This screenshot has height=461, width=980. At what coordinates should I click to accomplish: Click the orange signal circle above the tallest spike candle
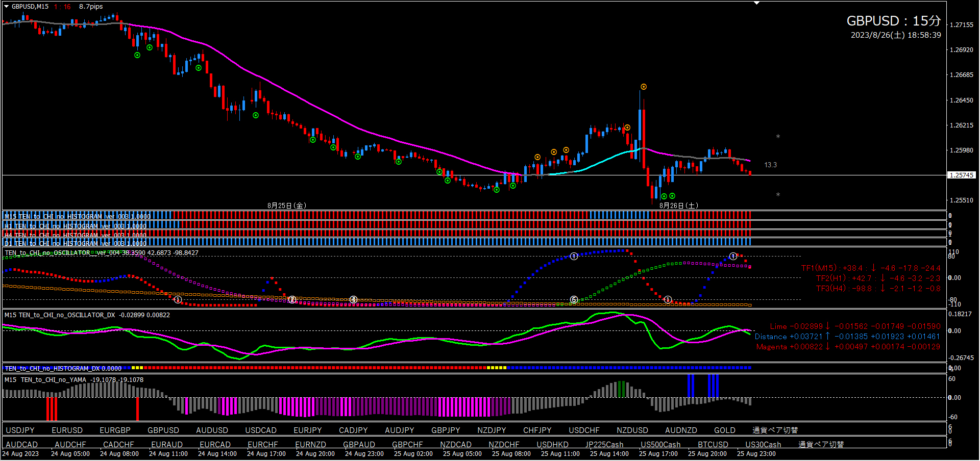click(644, 87)
